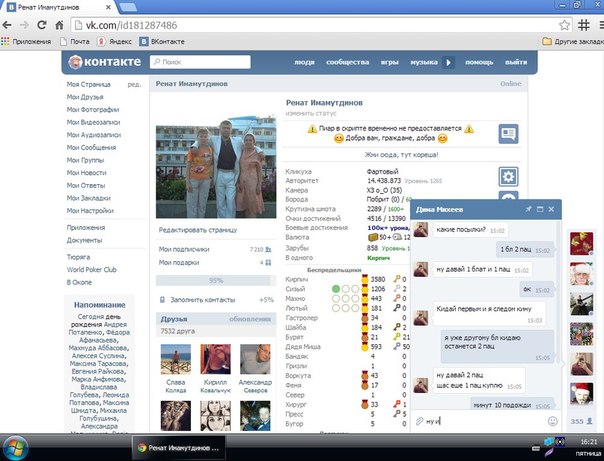604x461 pixels.
Task: Open the Почта bookmark
Action: pos(75,42)
